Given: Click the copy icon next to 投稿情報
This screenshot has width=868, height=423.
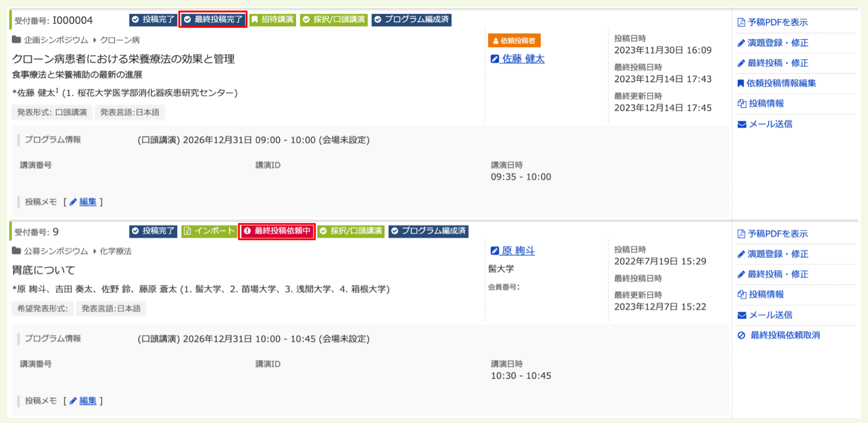Looking at the screenshot, I should [741, 103].
